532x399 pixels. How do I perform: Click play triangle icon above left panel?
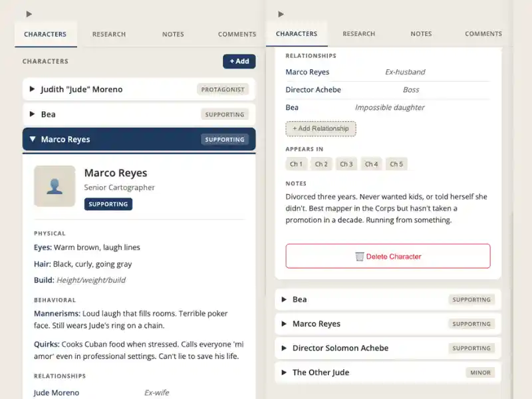pyautogui.click(x=29, y=14)
